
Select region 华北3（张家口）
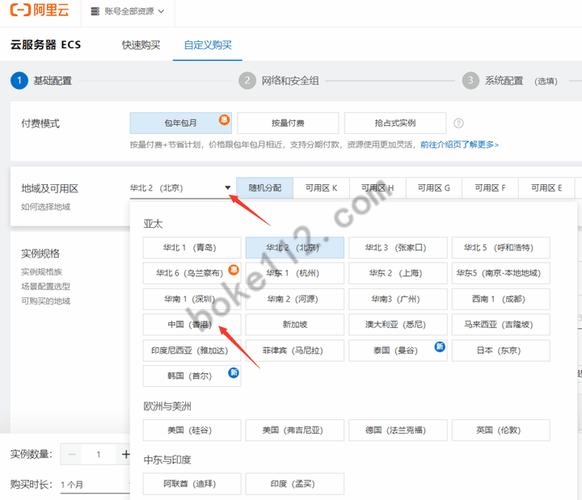[398, 248]
